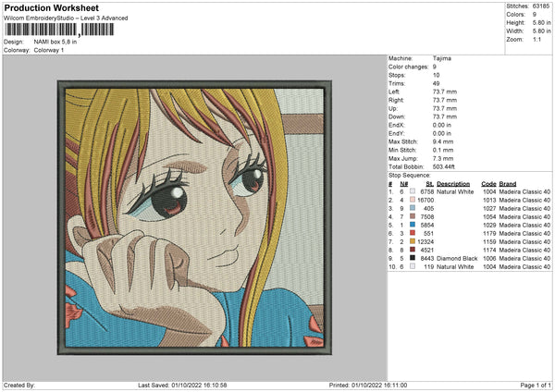
Task: Click the Diamond Black swatch in row 9
Action: (413, 258)
